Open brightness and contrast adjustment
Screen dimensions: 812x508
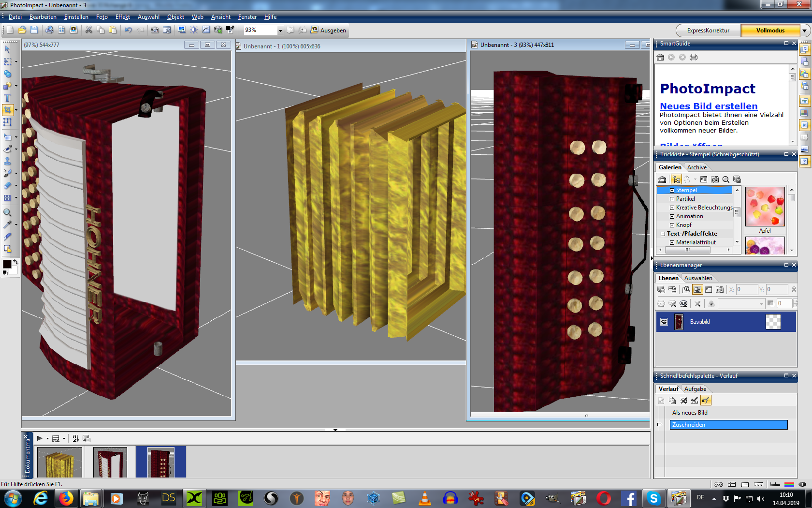(x=194, y=30)
